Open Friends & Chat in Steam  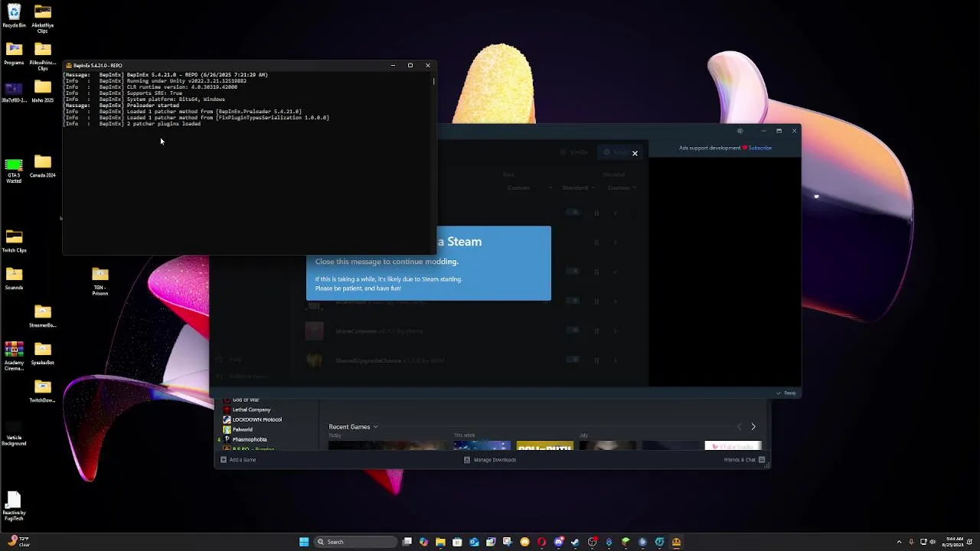point(744,460)
